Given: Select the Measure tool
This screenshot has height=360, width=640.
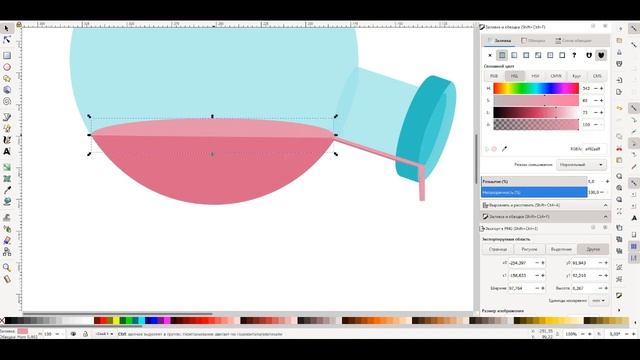Looking at the screenshot, I should 7,279.
